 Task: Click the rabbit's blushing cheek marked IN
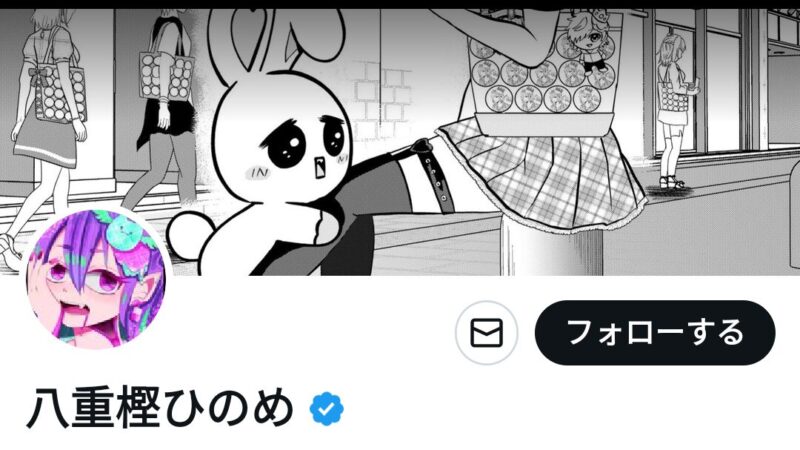point(259,173)
